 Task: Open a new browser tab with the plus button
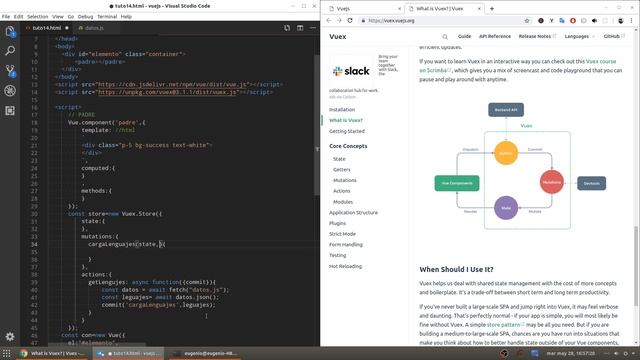click(x=492, y=9)
